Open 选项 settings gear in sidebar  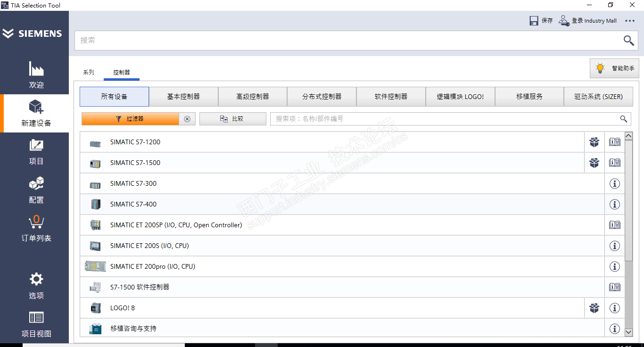point(36,286)
